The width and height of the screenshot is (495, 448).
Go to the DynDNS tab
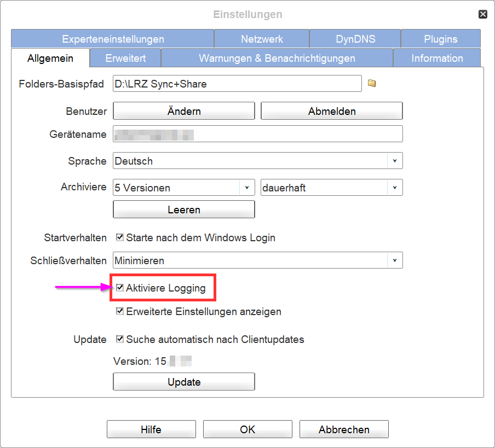(355, 39)
